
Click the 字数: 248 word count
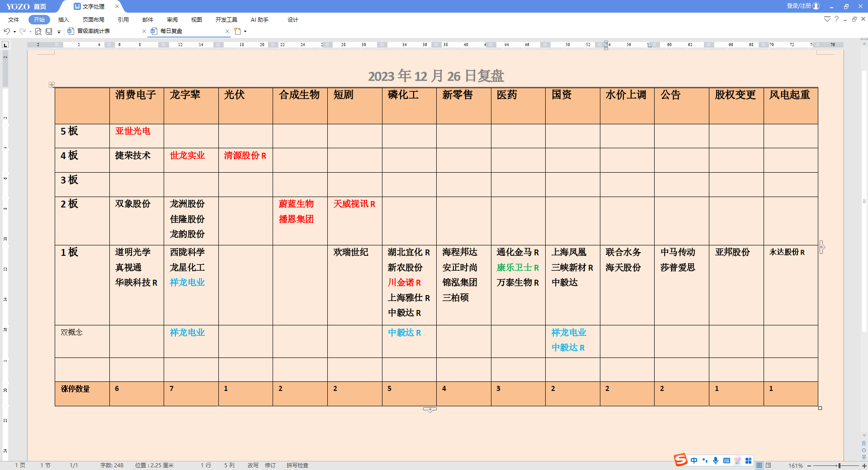click(x=112, y=465)
